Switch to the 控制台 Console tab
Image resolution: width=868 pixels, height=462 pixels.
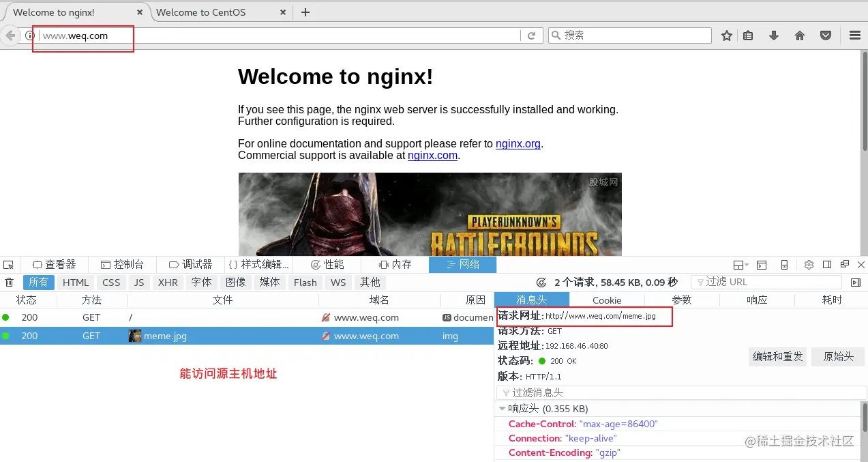click(x=123, y=264)
